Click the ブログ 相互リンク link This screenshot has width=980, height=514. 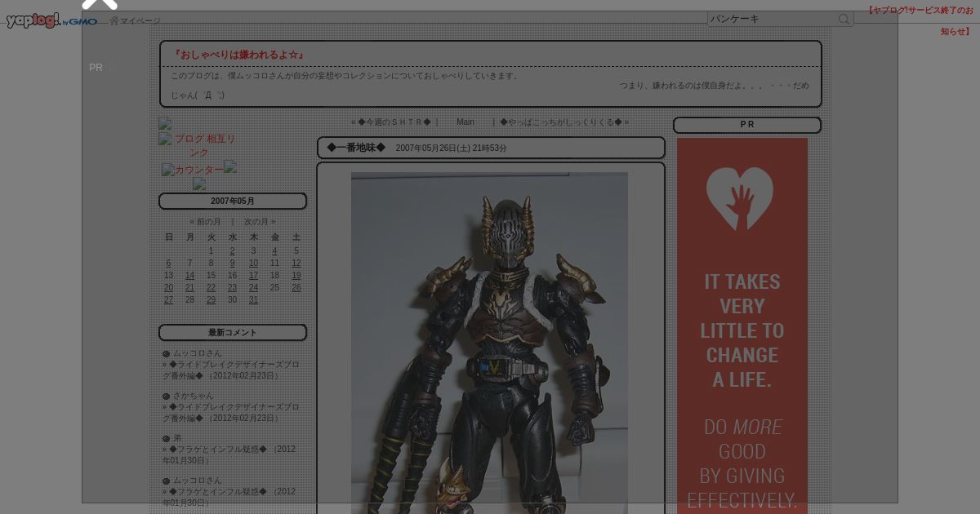click(x=204, y=145)
